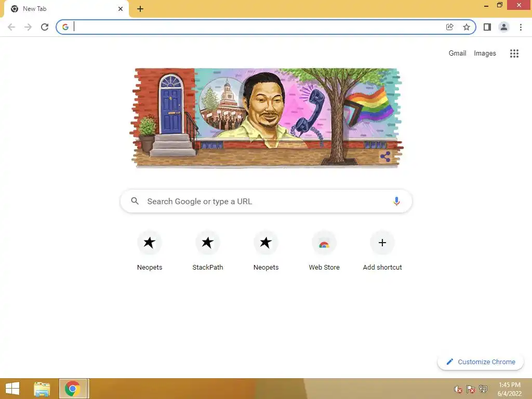This screenshot has width=532, height=399.
Task: Open the Web Store shortcut
Action: coord(324,251)
